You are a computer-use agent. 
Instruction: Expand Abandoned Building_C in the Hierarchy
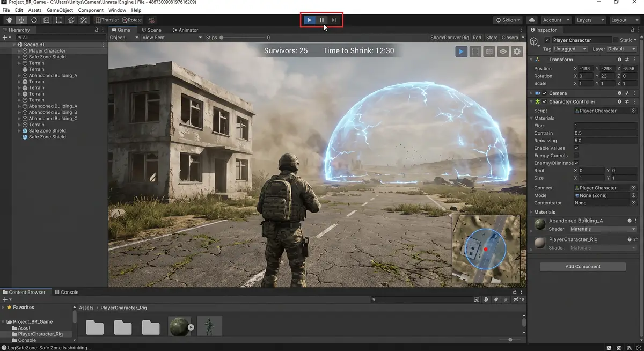click(x=19, y=119)
